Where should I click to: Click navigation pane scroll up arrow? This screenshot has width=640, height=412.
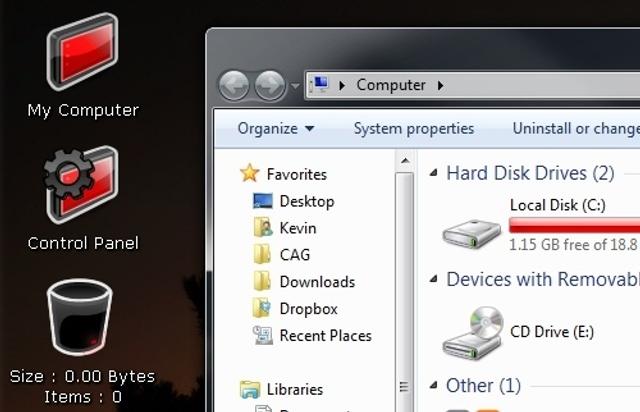[x=405, y=161]
